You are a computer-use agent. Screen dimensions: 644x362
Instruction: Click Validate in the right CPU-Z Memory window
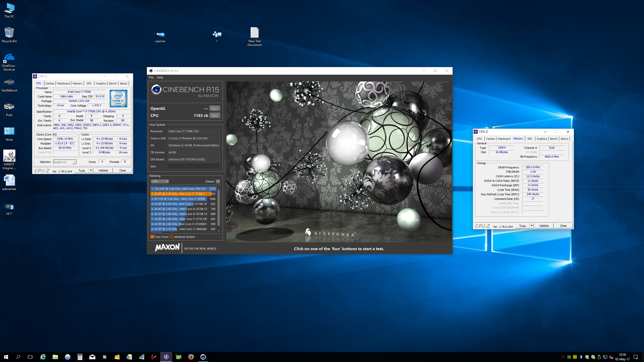pos(544,226)
